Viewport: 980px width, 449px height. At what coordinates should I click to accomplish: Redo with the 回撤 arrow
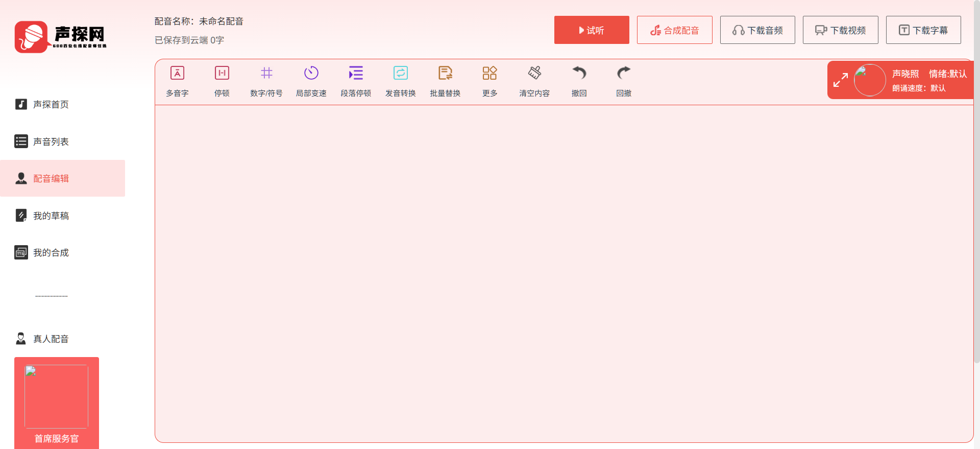624,73
